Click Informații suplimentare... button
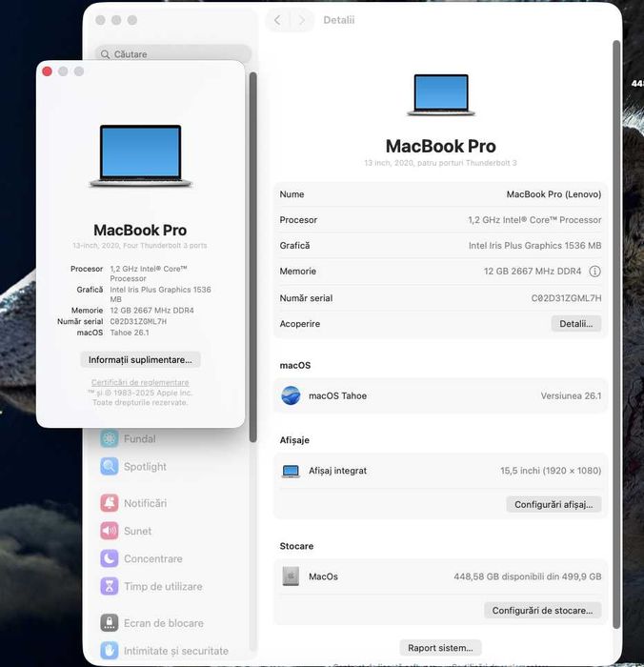Screen dimensions: 644x667 tap(140, 360)
